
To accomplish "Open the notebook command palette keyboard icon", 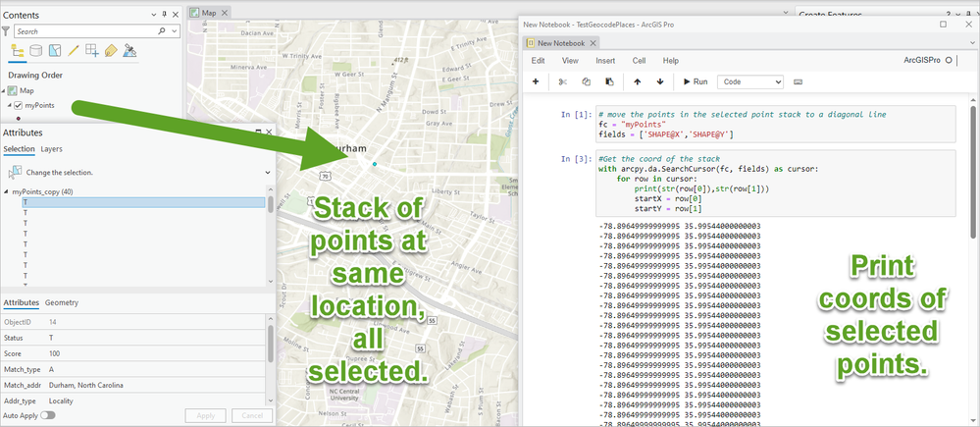I will pos(798,82).
